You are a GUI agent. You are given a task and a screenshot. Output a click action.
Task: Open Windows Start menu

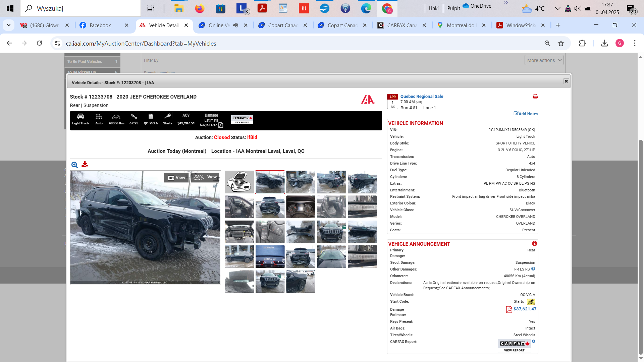[10, 8]
